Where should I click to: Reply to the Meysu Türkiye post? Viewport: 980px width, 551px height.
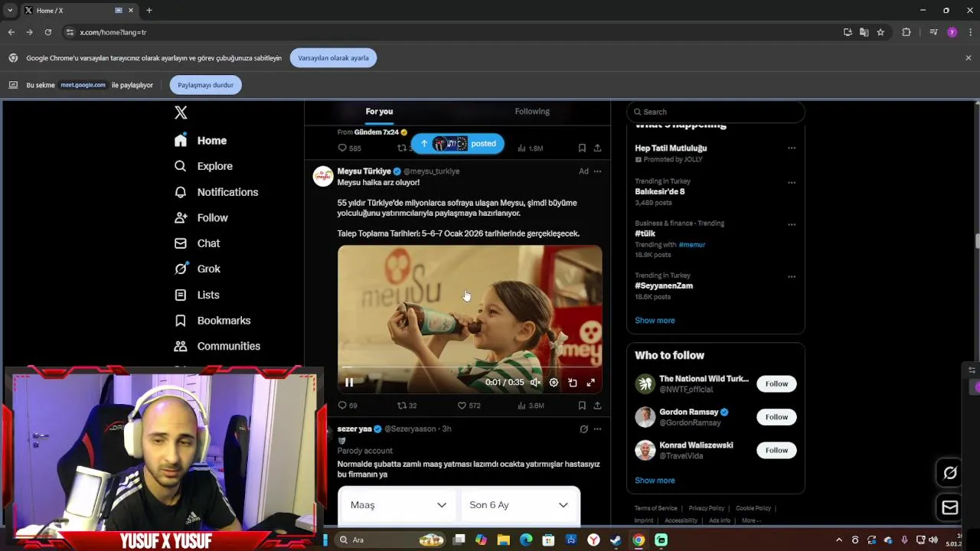click(348, 406)
